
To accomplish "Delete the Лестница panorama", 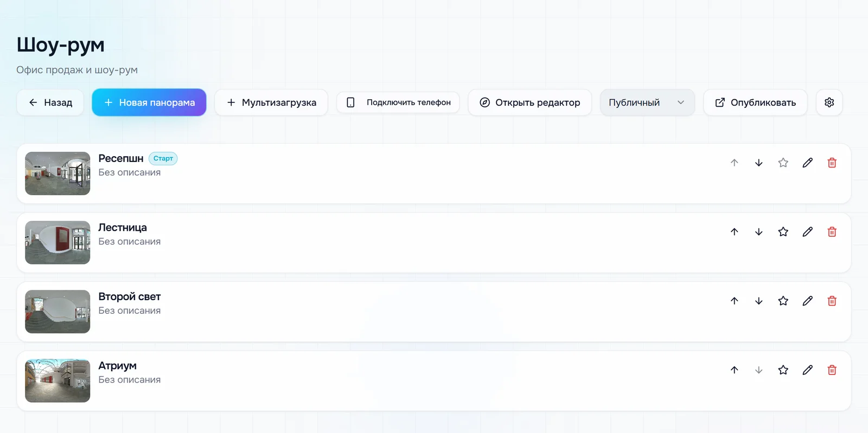I will tap(832, 232).
